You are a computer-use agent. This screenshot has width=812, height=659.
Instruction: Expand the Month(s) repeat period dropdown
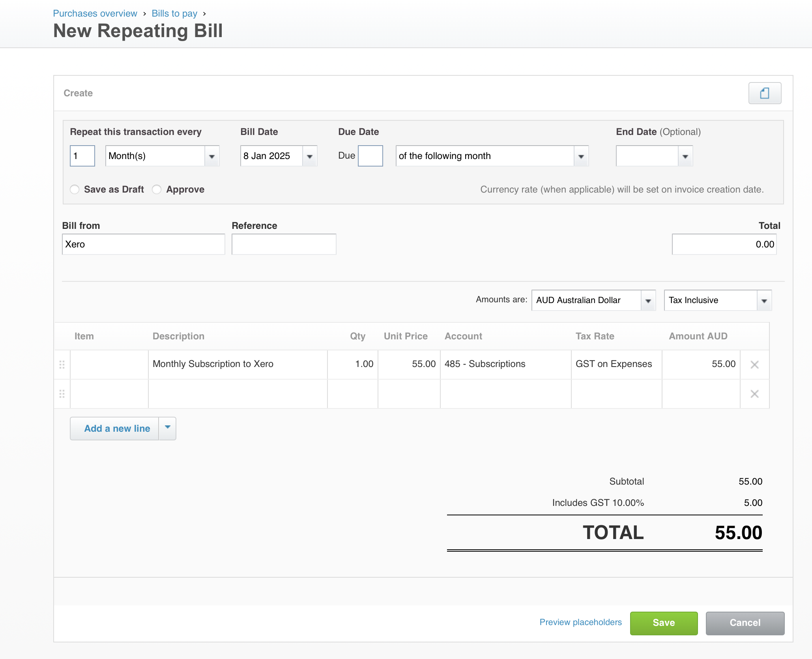tap(212, 156)
